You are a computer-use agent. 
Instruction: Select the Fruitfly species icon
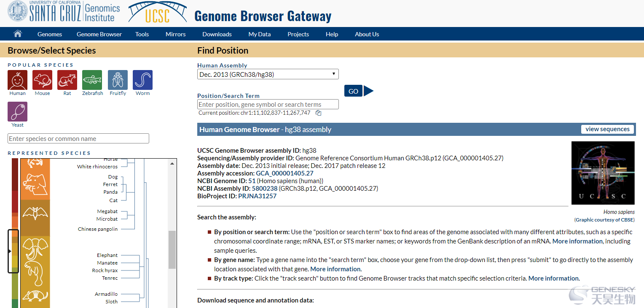[x=118, y=80]
